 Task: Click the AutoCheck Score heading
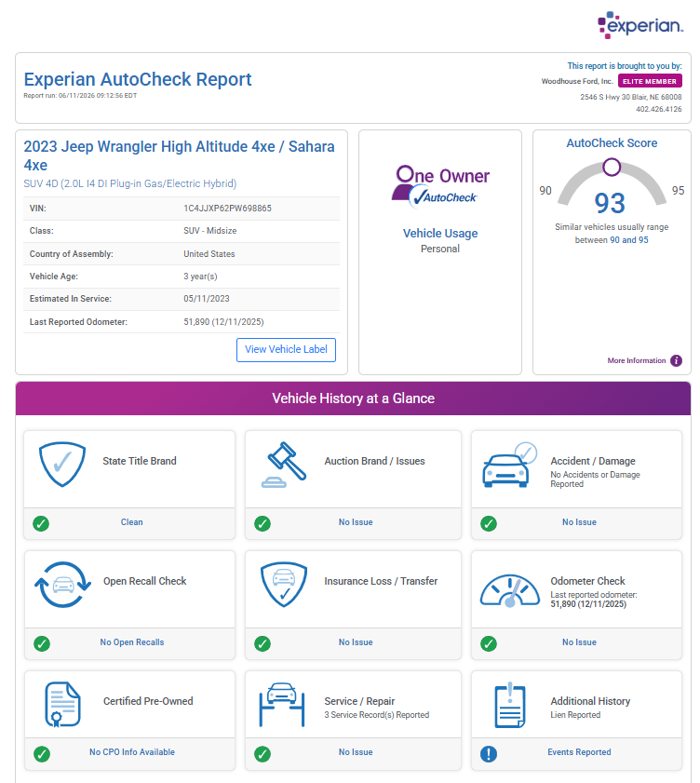point(612,142)
